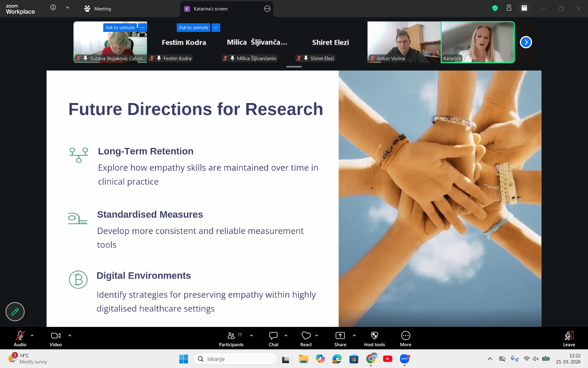Open the green annotate pencil tool
Image resolution: width=588 pixels, height=368 pixels.
tap(15, 312)
